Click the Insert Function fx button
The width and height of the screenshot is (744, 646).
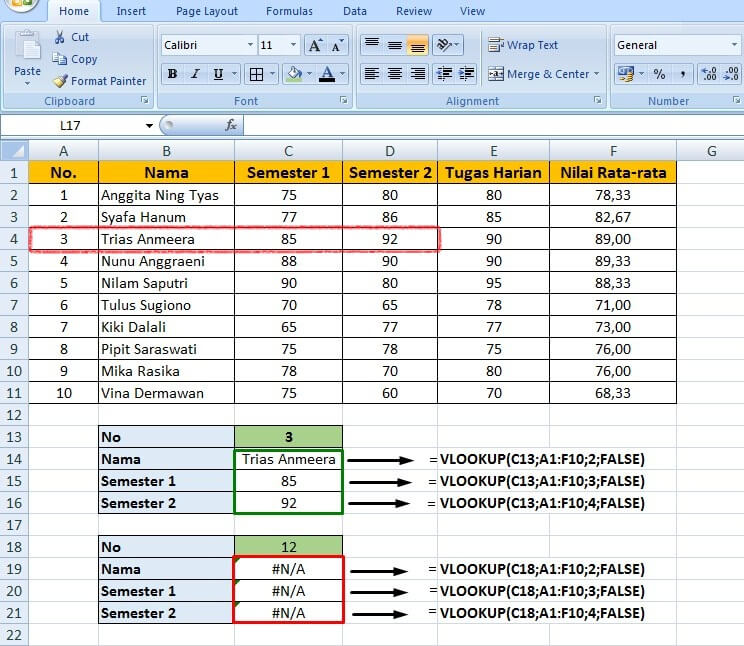coord(231,125)
